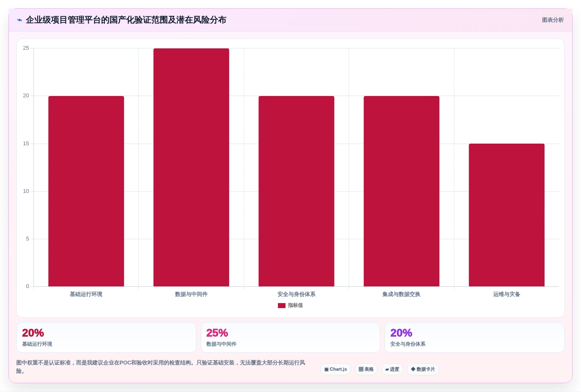The image size is (581, 392).
Task: Click the y-axis value 15
Action: (26, 144)
